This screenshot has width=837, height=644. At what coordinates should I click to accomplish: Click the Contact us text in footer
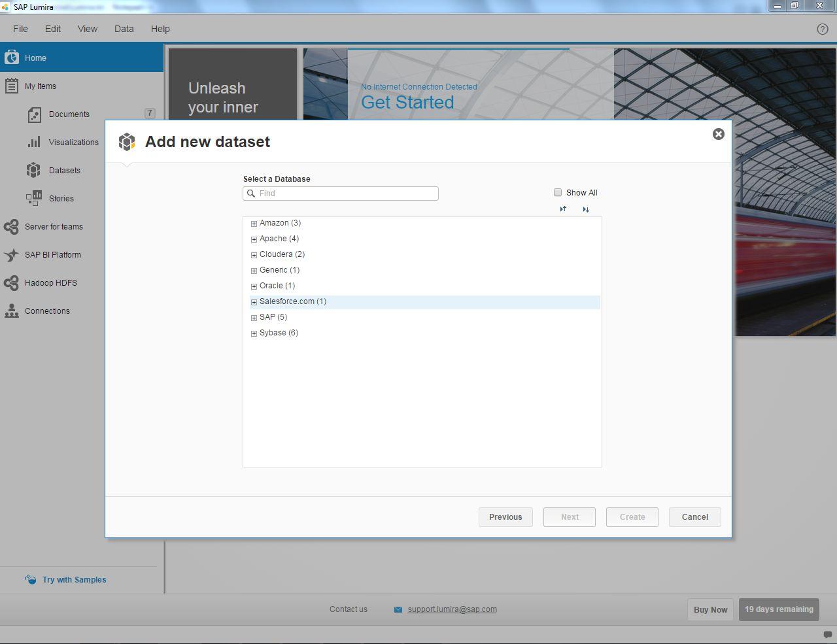tap(349, 609)
